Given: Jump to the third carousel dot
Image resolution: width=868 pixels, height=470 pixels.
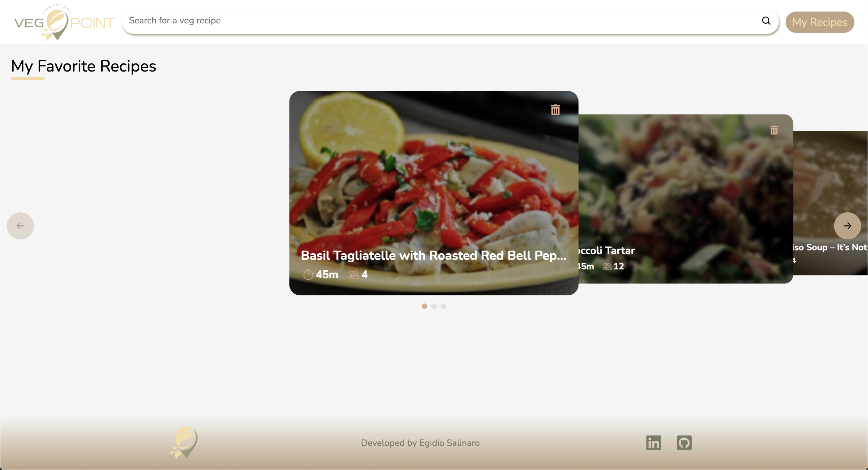Looking at the screenshot, I should click(x=443, y=306).
